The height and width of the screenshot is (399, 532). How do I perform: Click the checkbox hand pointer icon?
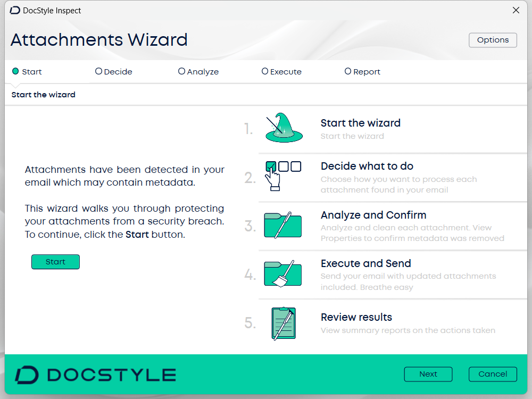coord(283,176)
